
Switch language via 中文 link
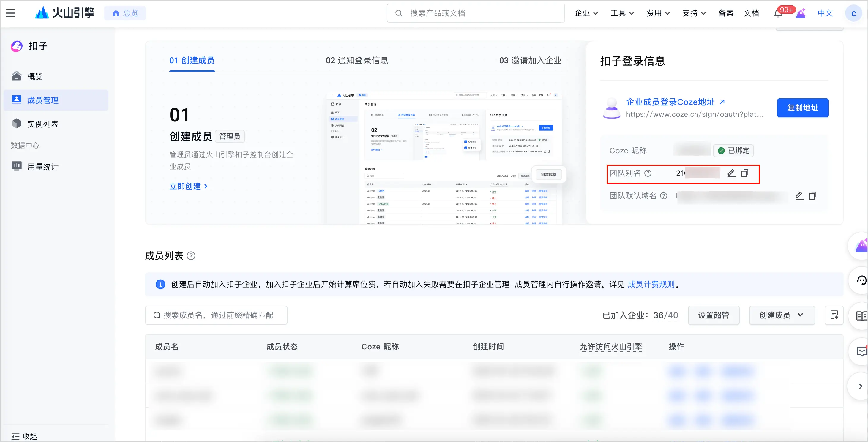(825, 13)
